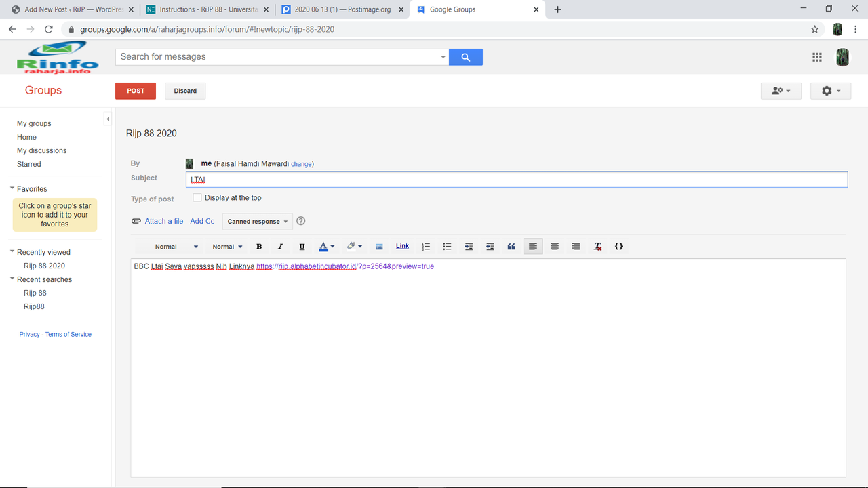Discard the draft post
Image resolution: width=868 pixels, height=488 pixels.
185,91
